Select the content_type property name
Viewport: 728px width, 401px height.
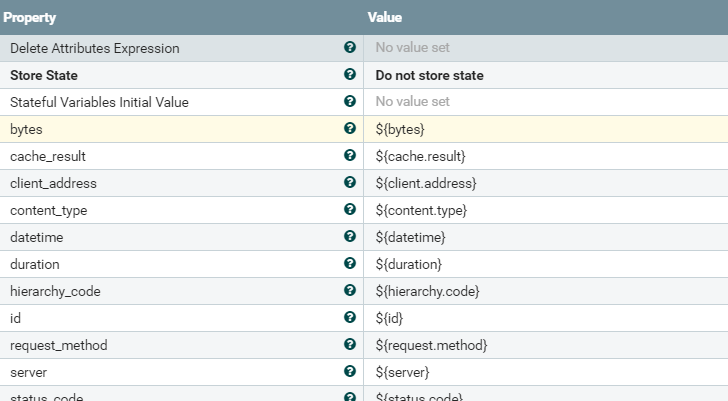point(49,211)
